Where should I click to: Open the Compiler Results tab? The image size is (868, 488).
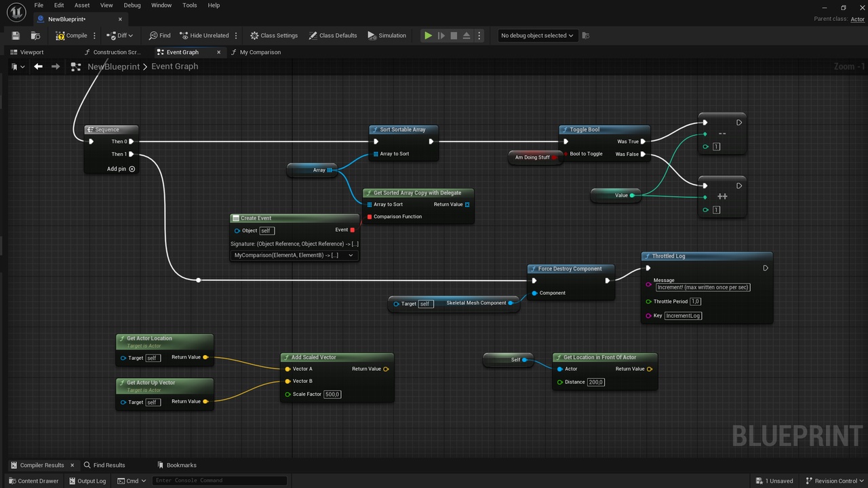[x=42, y=465]
